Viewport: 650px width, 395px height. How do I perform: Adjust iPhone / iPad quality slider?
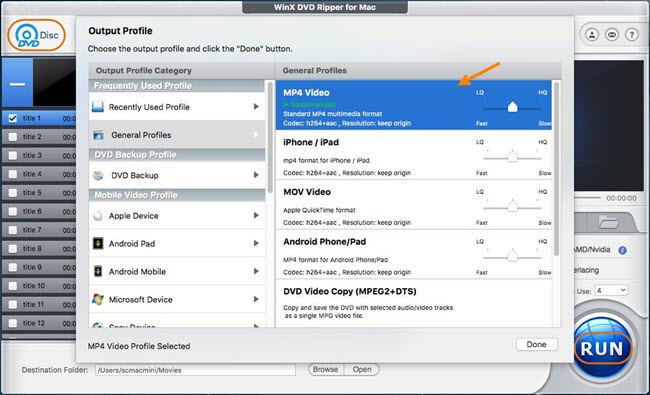coord(512,157)
